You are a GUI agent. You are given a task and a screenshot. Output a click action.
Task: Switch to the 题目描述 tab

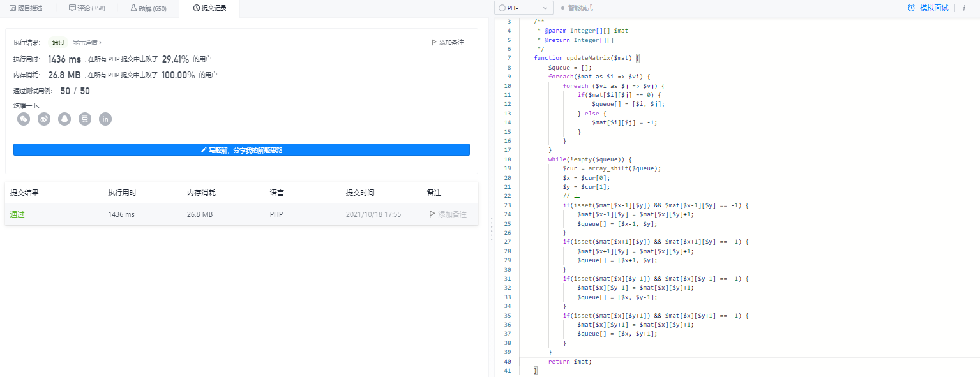(x=26, y=8)
